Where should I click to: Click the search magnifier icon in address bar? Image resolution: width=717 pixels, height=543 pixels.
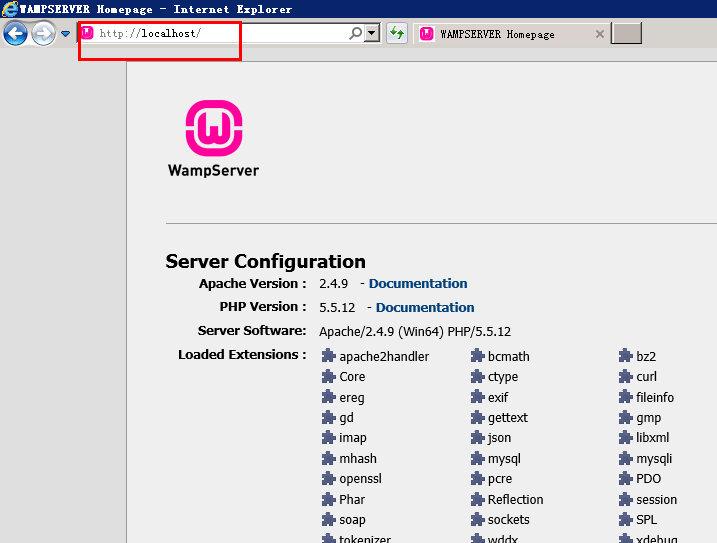(355, 34)
